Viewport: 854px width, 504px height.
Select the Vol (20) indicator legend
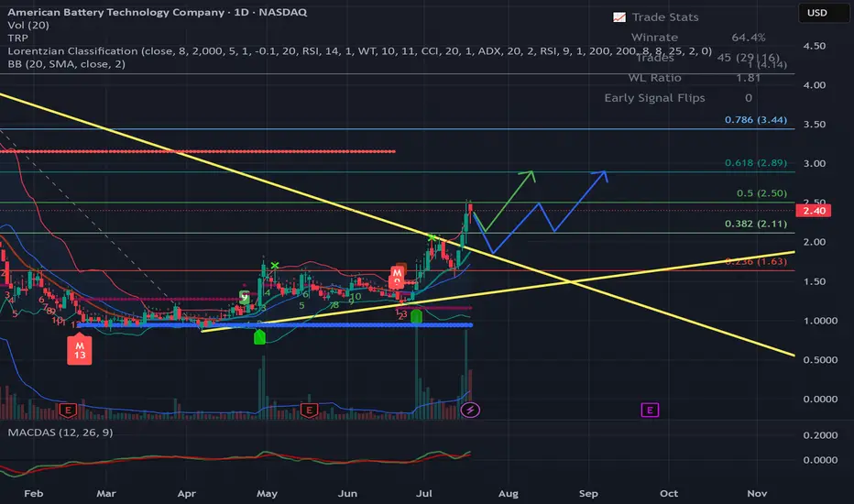(x=28, y=25)
